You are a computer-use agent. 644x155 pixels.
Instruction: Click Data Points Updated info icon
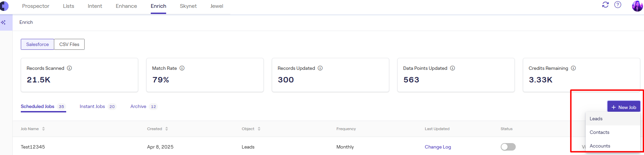pyautogui.click(x=453, y=68)
